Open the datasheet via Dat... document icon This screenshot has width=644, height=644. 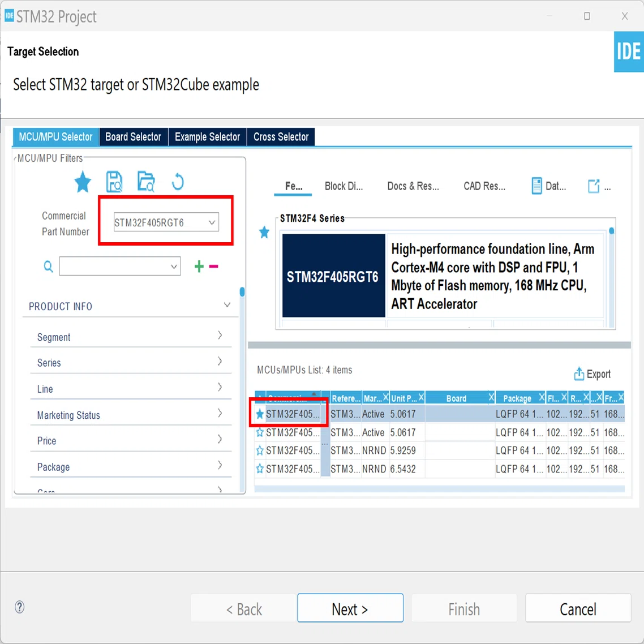(x=536, y=186)
